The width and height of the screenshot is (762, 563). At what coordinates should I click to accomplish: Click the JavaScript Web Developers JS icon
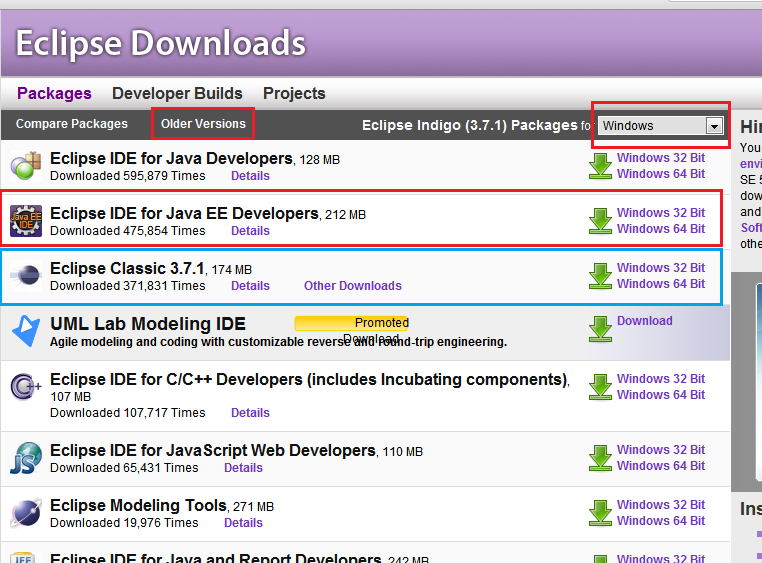[x=26, y=458]
